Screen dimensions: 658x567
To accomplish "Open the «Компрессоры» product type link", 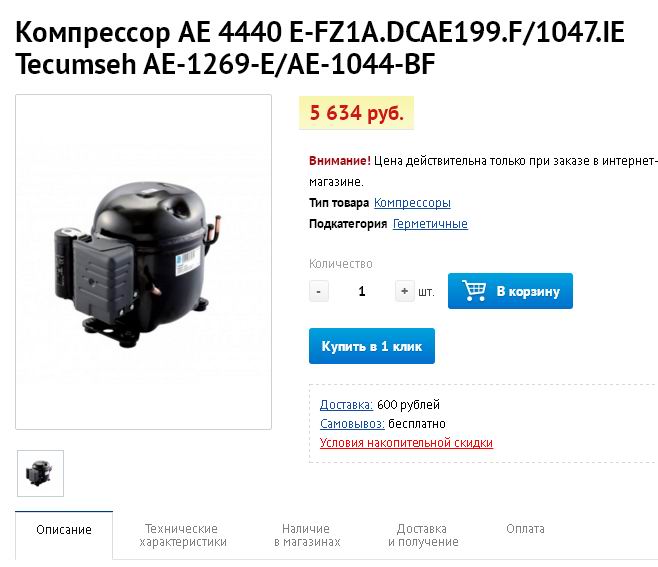I will tap(412, 203).
